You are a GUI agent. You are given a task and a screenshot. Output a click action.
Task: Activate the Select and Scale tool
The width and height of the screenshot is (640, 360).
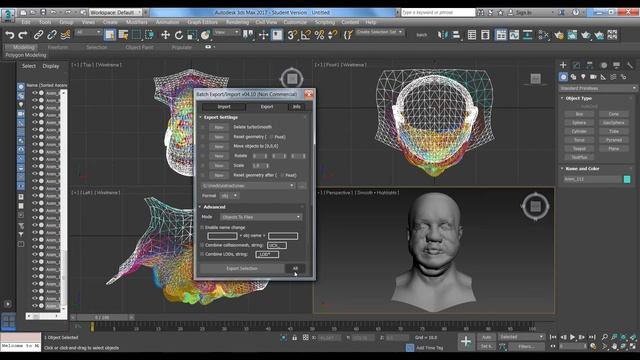click(x=192, y=35)
